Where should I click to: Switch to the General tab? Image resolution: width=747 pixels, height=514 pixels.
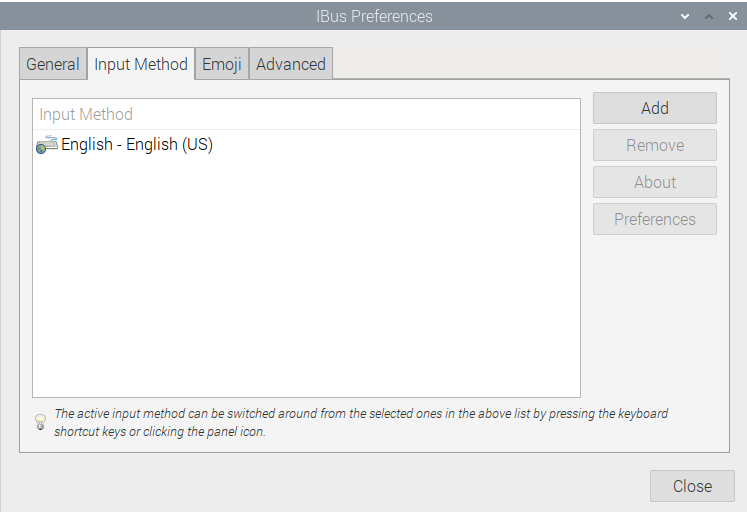53,64
